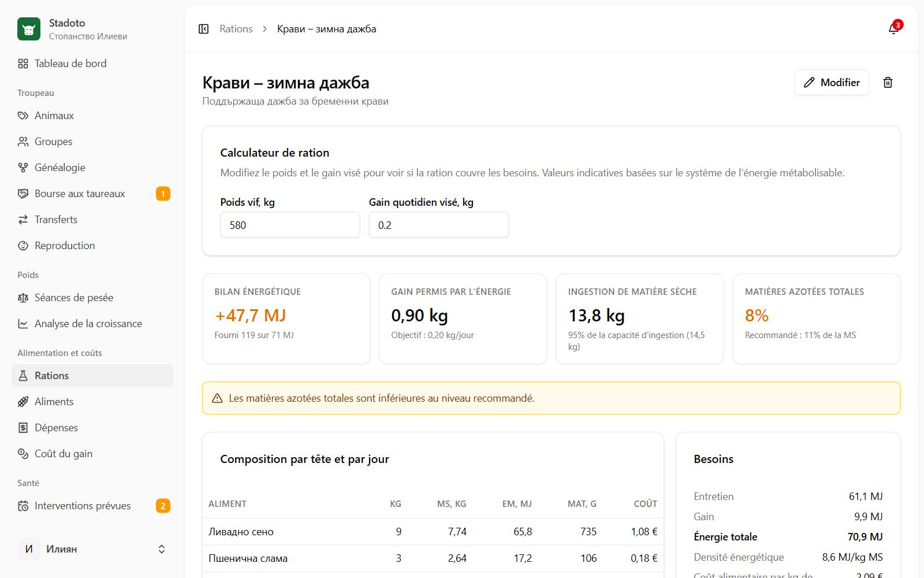Click the Poids vif input field
This screenshot has height=578, width=924.
pyautogui.click(x=290, y=225)
